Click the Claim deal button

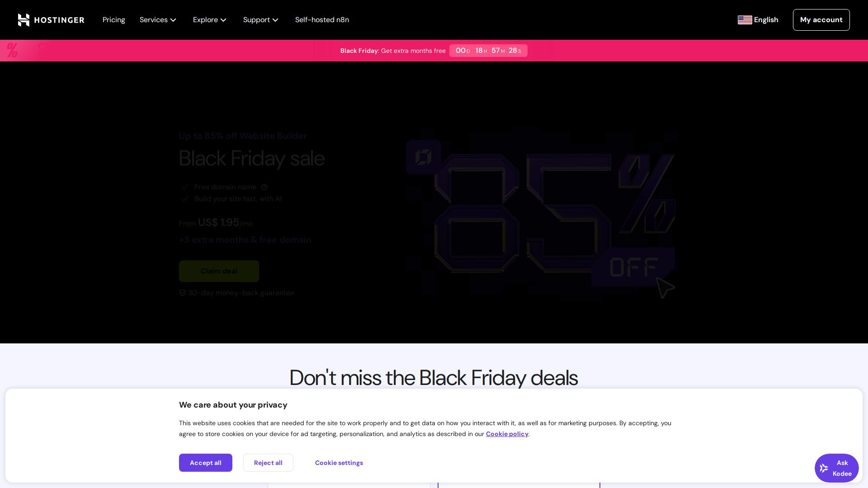click(x=219, y=271)
